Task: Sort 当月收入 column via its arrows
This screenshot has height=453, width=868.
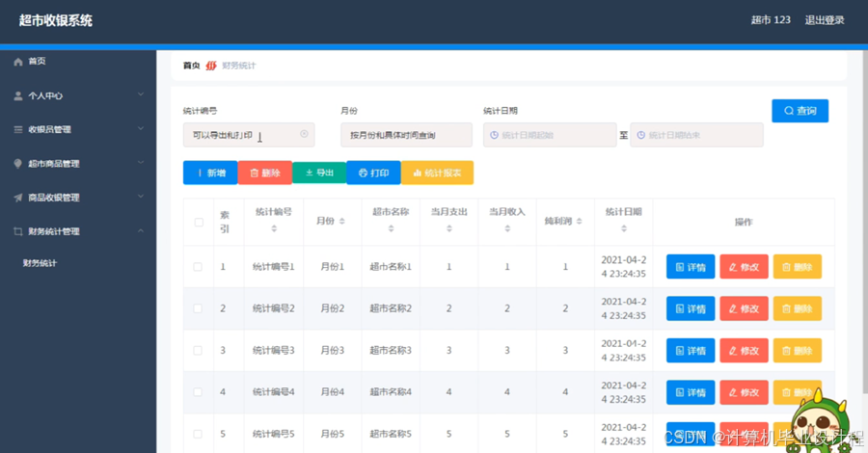Action: click(x=507, y=228)
